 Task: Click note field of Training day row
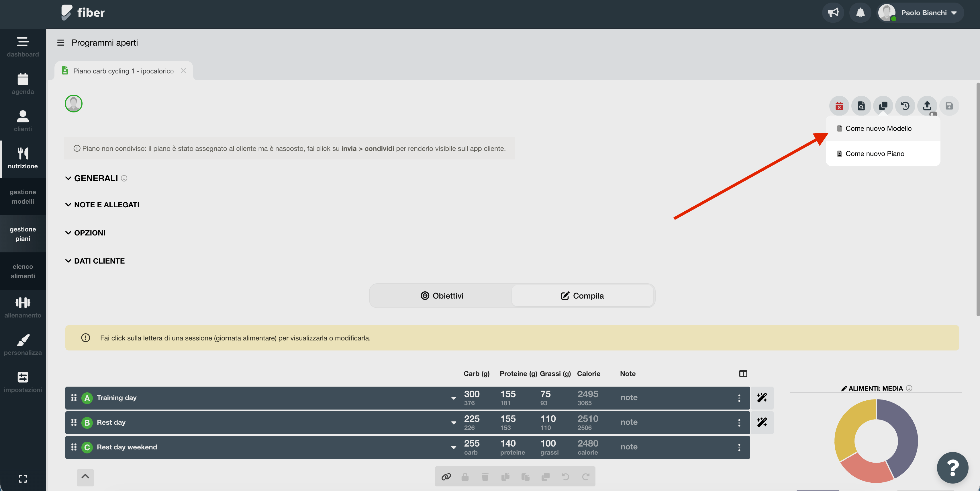click(629, 398)
